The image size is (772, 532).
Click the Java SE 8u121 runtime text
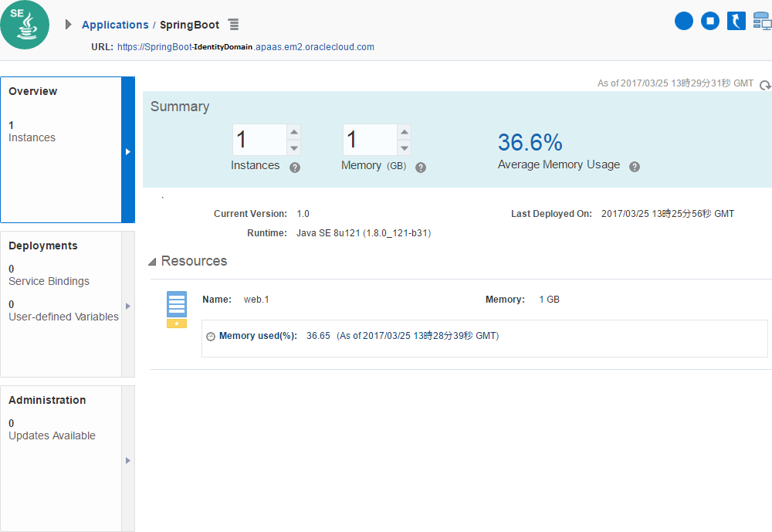click(x=364, y=233)
